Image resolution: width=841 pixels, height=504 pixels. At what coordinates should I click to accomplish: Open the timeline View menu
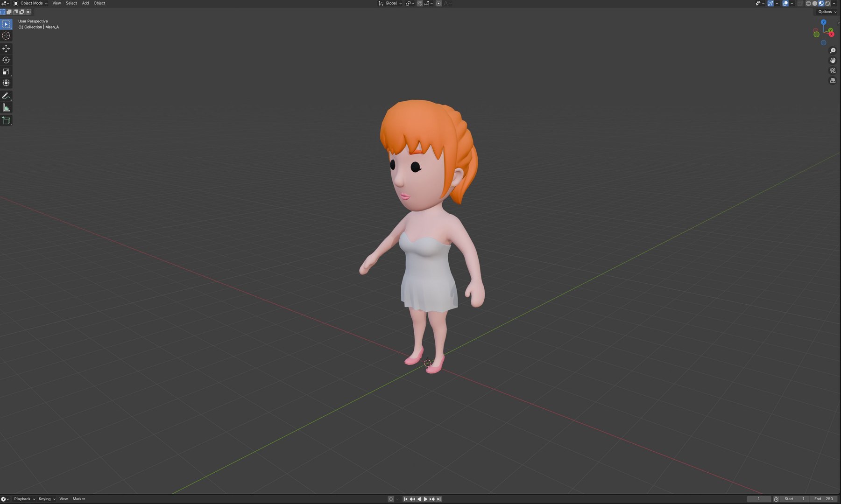click(64, 499)
